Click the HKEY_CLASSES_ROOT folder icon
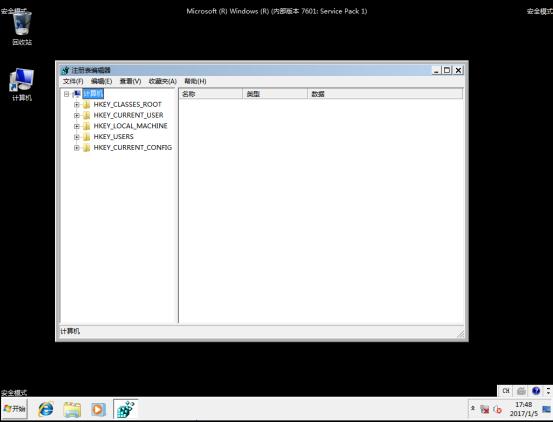 [86, 105]
